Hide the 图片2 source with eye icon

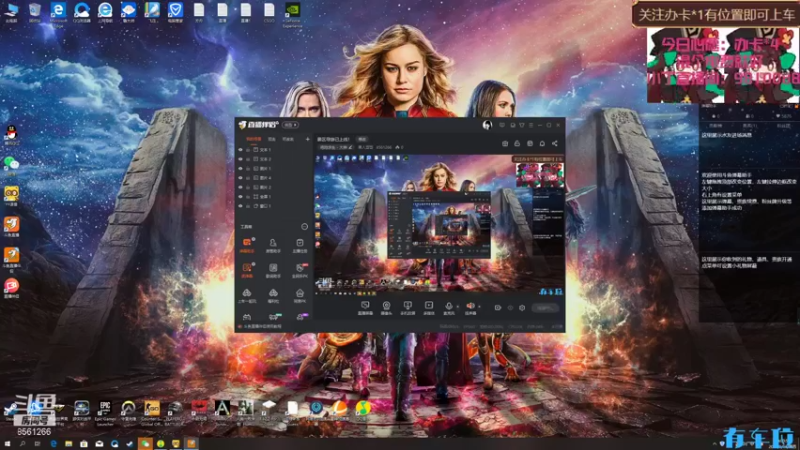pyautogui.click(x=240, y=187)
